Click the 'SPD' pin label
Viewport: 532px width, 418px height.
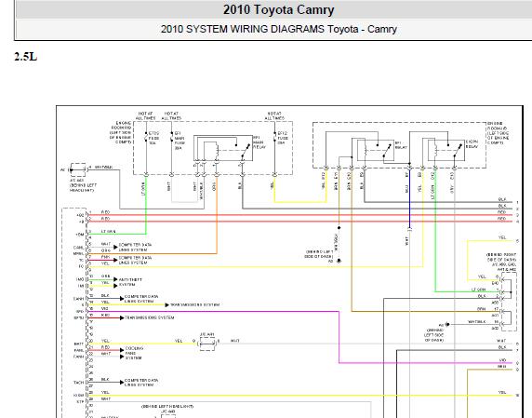(x=80, y=311)
